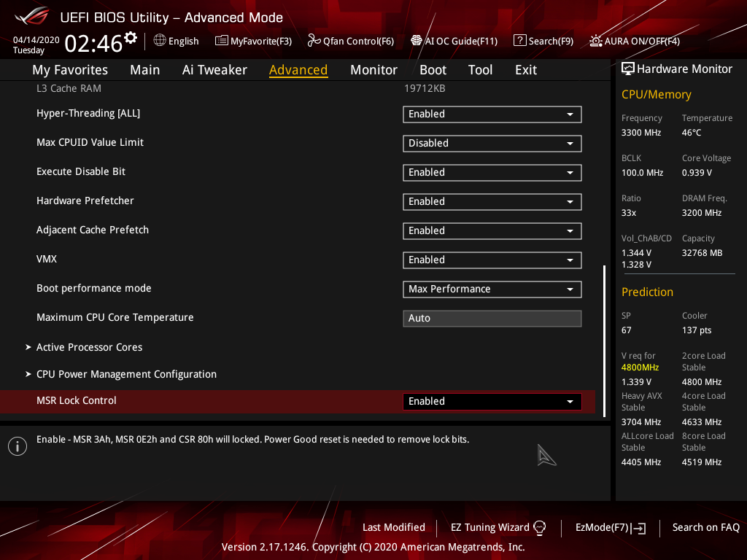Screen dimensions: 747x560
Task: Open Hardware Prefetcher dropdown
Action: 492,202
